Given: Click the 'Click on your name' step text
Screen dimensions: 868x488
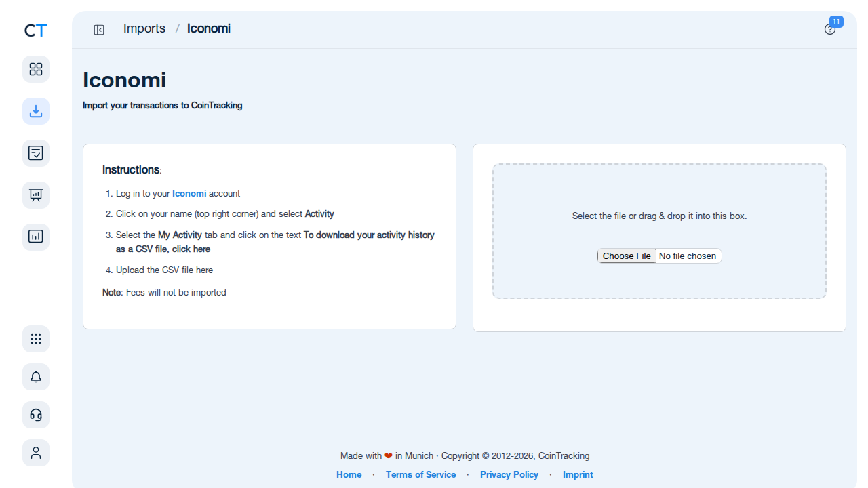Looking at the screenshot, I should point(225,213).
